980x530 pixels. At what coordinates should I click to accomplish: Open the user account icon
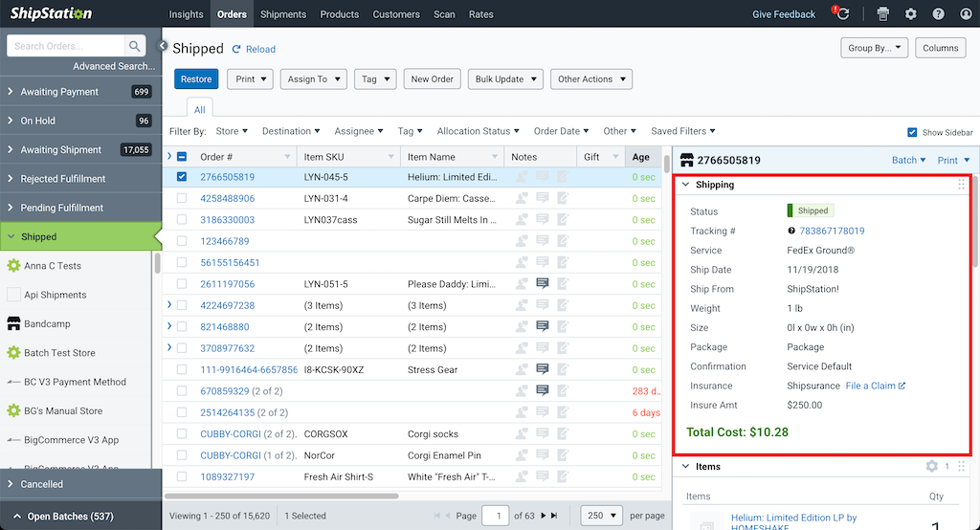[x=966, y=13]
